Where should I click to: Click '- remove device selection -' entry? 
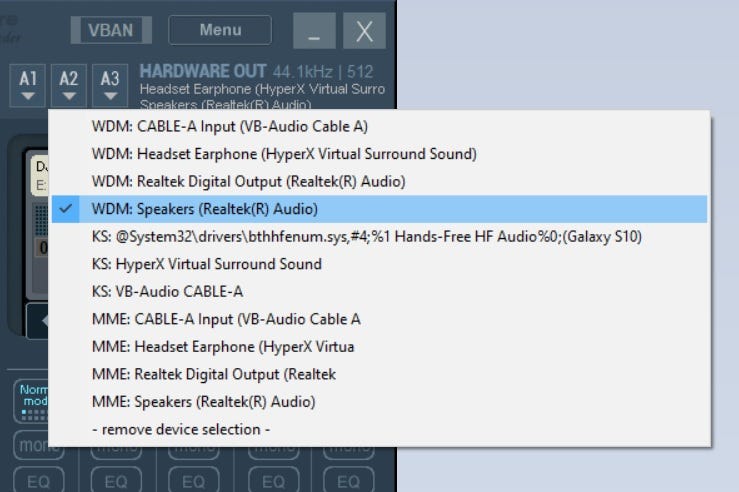(379, 429)
